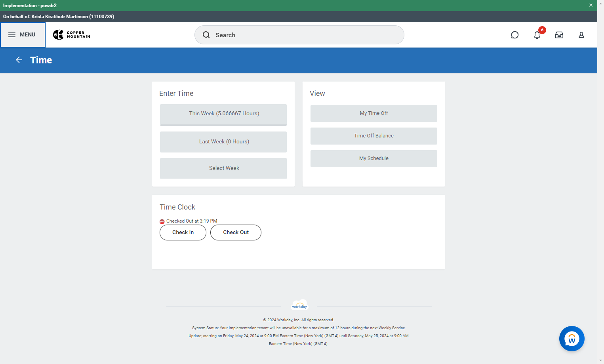604x364 pixels.
Task: Open the chat assistant icon
Action: click(x=515, y=35)
